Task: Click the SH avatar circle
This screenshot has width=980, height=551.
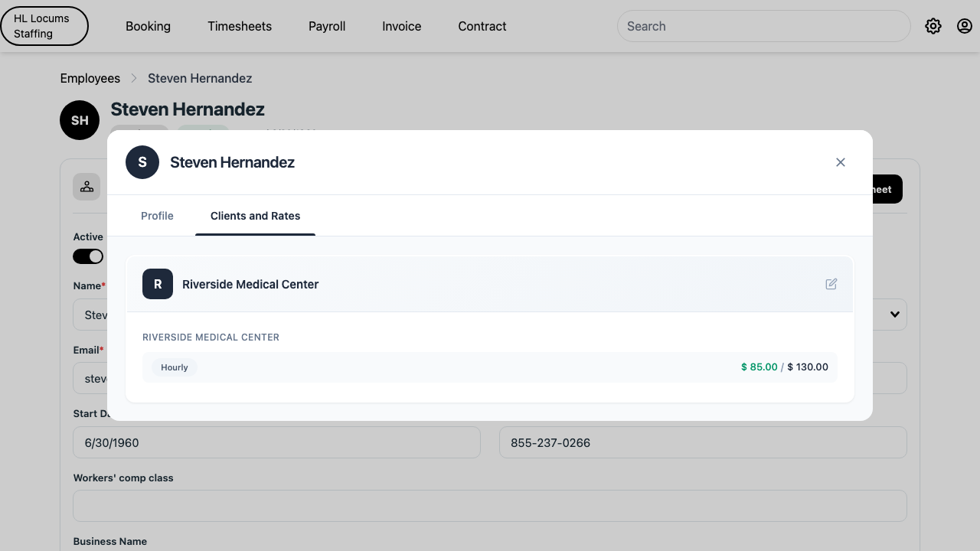Action: (x=80, y=120)
